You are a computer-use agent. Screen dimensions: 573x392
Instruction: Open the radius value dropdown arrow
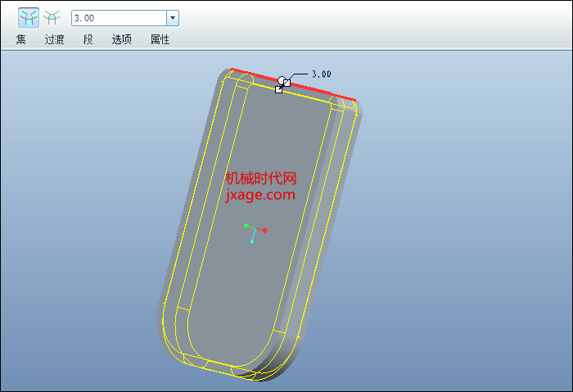(173, 18)
